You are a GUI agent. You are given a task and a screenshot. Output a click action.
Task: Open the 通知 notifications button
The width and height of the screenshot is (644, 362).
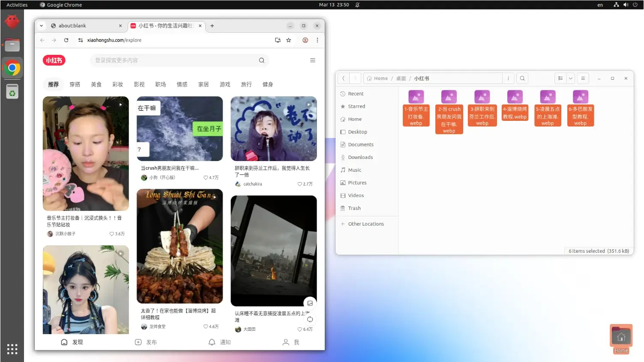point(219,342)
